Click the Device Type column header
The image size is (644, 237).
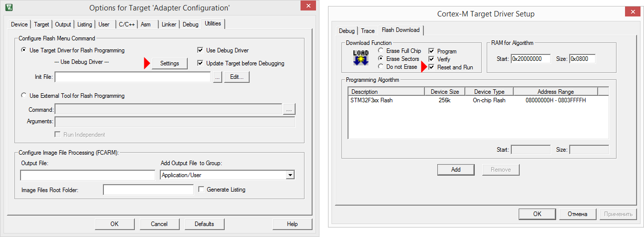point(489,92)
